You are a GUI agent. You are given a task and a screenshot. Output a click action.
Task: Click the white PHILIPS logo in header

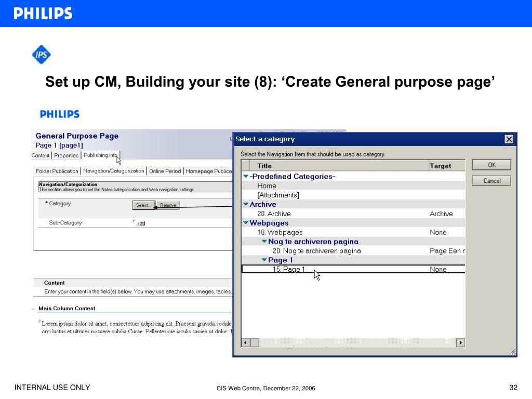pos(43,13)
